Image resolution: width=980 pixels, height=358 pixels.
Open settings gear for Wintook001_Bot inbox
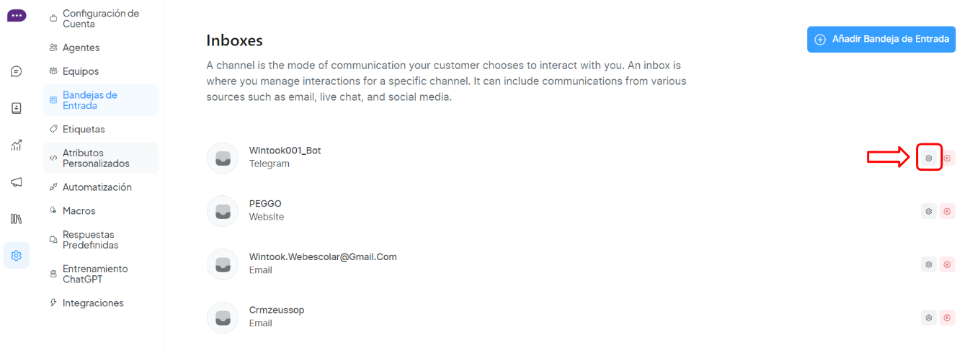(x=929, y=158)
